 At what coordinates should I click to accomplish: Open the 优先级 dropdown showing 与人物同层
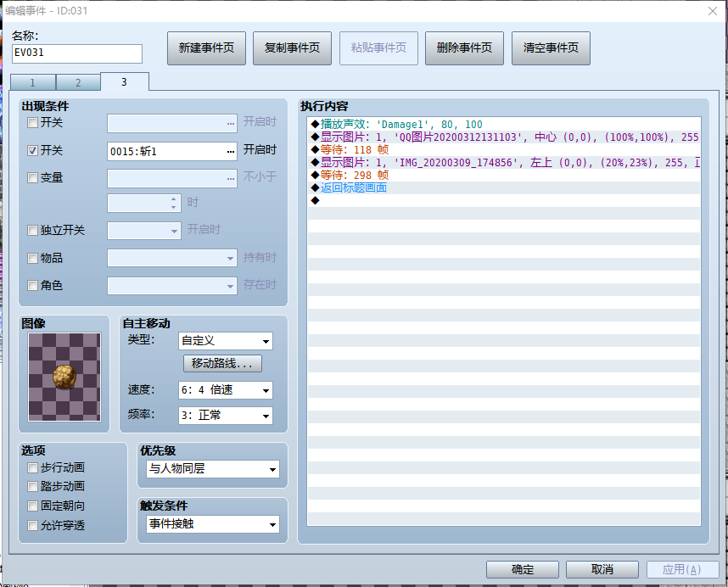(213, 469)
